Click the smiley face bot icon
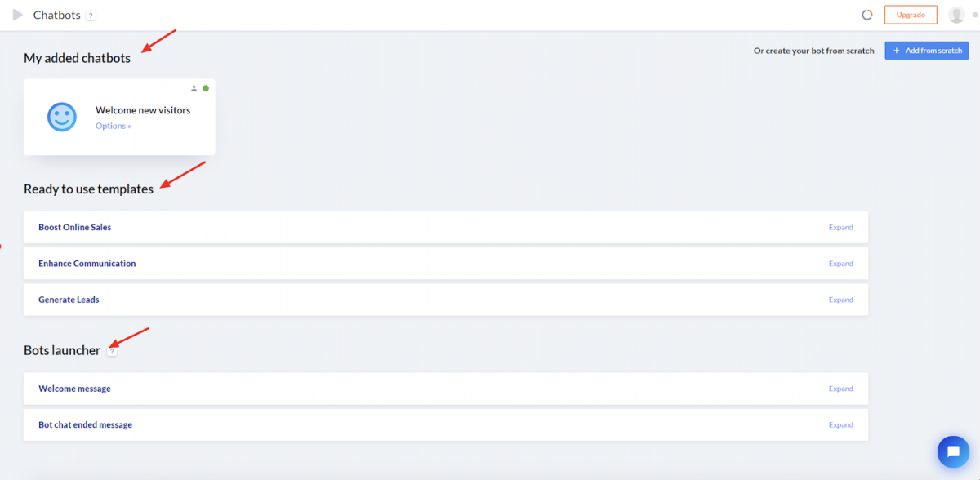Screen dimensions: 980x480 point(62,117)
